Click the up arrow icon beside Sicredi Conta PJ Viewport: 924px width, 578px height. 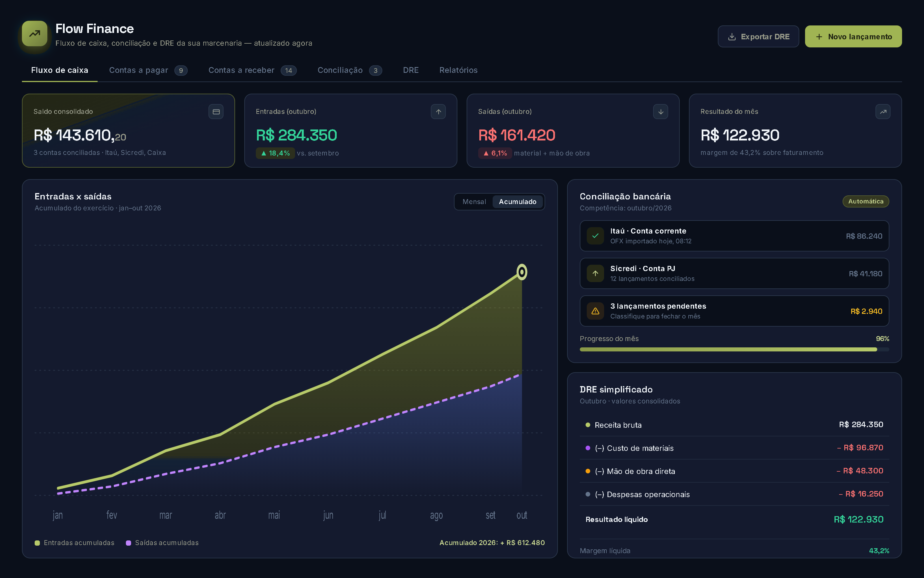point(595,273)
